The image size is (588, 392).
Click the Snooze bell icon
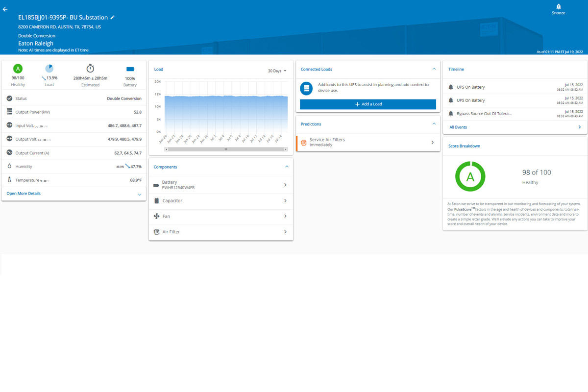tap(558, 7)
